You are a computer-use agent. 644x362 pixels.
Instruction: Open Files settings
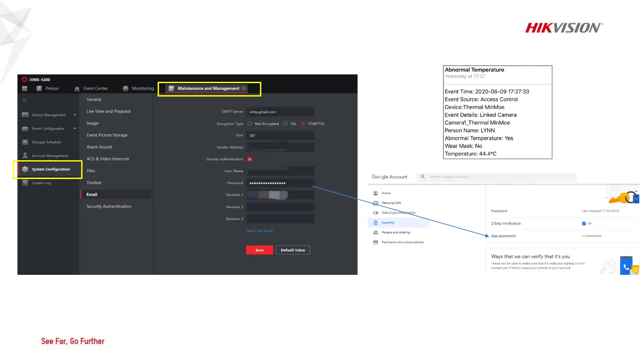[91, 171]
